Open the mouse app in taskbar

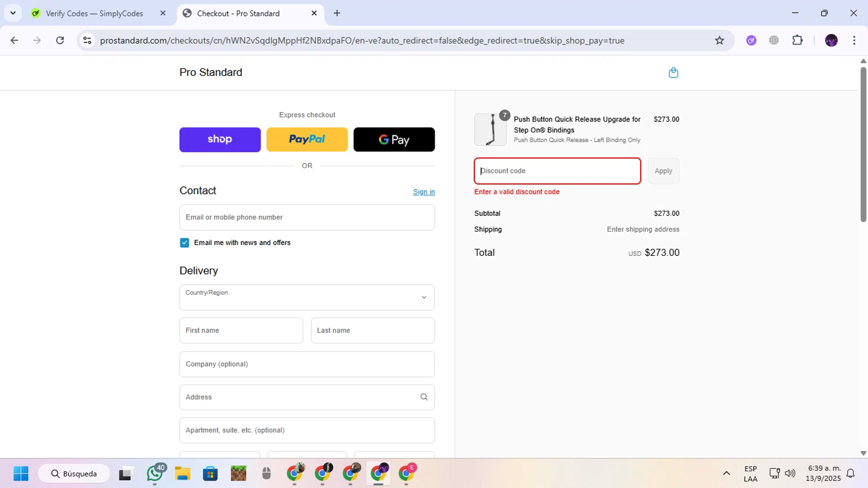pos(266,474)
